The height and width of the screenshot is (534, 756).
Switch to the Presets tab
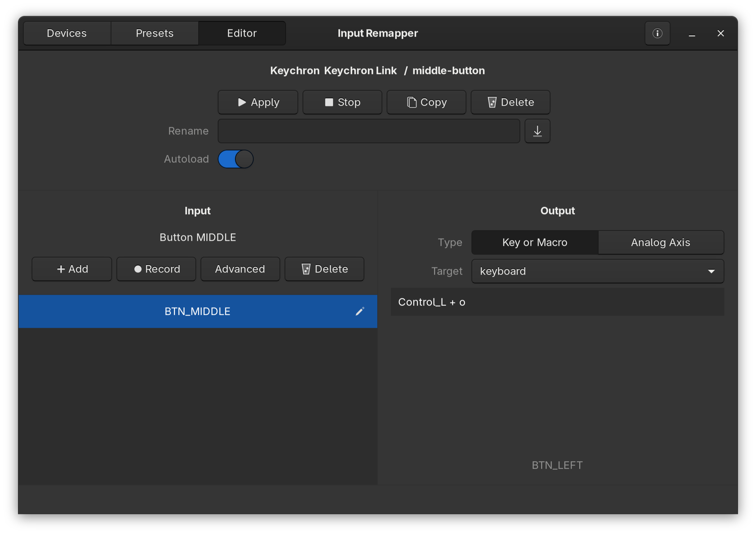[155, 33]
